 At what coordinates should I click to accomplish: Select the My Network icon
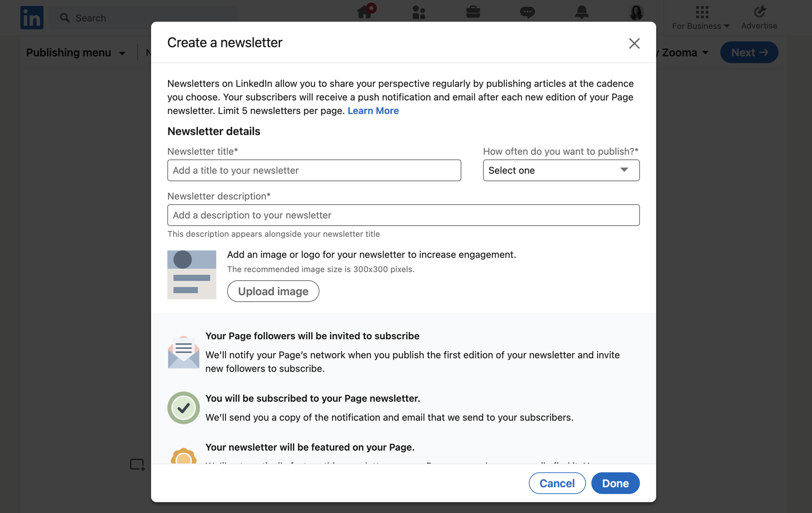(419, 13)
